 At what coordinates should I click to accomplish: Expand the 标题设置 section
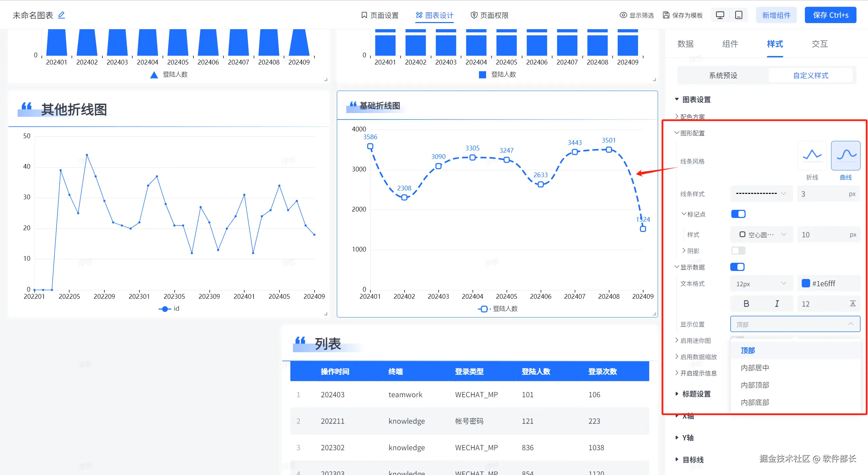click(696, 394)
